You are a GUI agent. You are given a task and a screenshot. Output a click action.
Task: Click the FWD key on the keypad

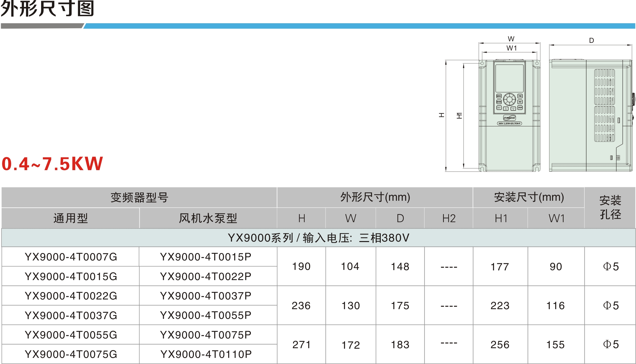click(x=520, y=96)
